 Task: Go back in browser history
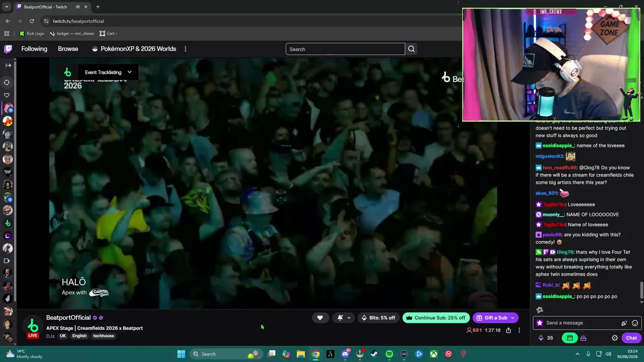click(8, 21)
